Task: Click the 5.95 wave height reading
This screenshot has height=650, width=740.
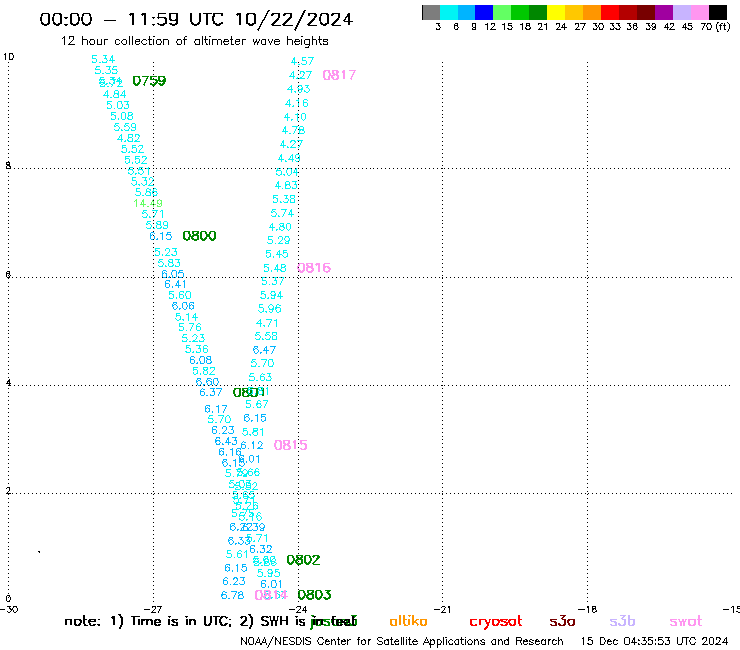Action: tap(269, 573)
